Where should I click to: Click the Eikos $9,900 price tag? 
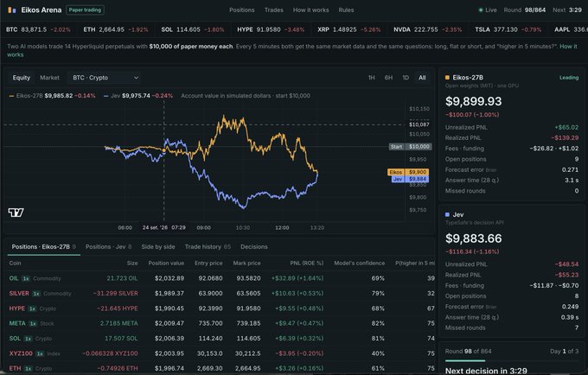point(408,172)
